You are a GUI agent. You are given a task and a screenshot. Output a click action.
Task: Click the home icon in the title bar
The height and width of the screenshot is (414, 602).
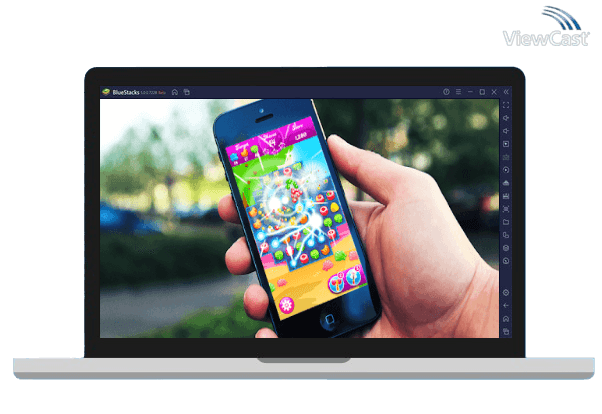coord(175,92)
